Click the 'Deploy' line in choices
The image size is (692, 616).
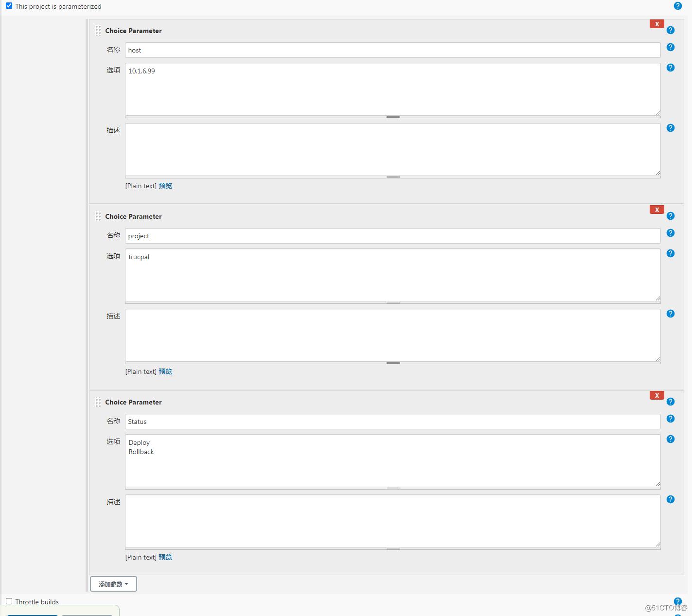click(139, 442)
